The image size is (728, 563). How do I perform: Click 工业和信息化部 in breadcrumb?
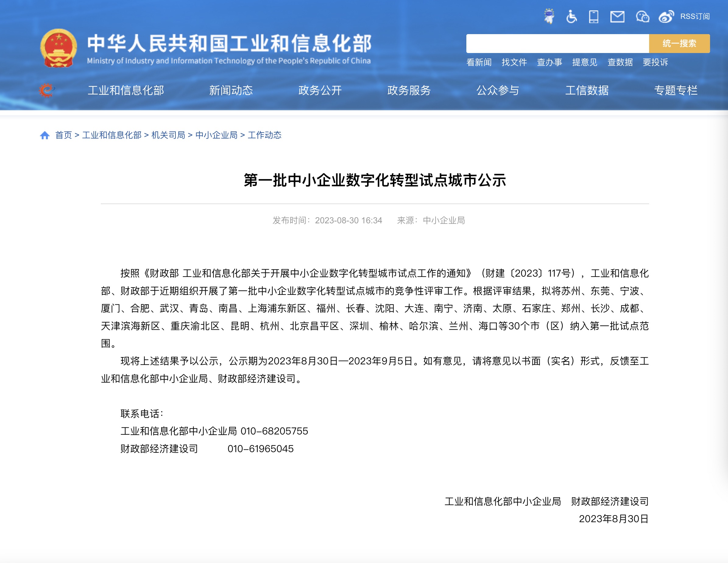coord(112,135)
